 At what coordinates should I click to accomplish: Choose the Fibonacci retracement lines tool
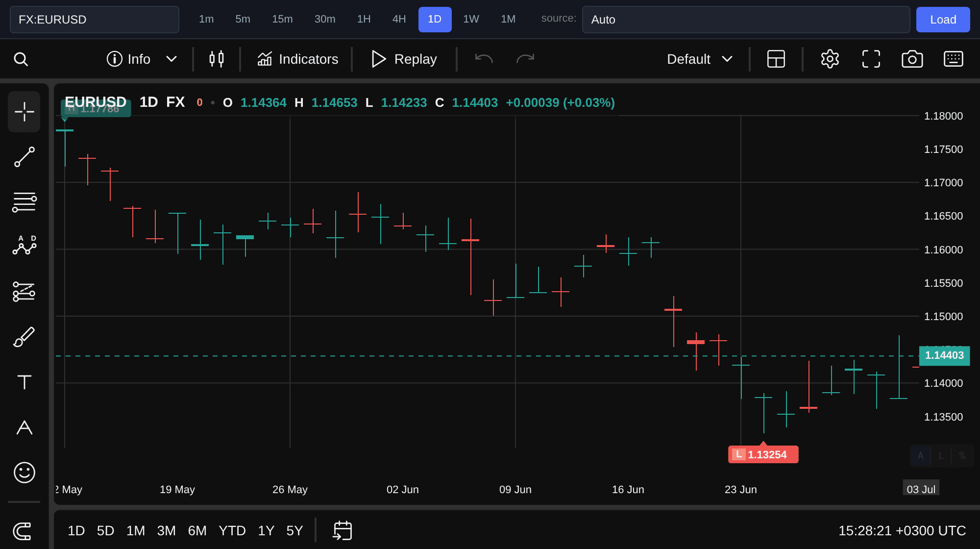pyautogui.click(x=24, y=202)
